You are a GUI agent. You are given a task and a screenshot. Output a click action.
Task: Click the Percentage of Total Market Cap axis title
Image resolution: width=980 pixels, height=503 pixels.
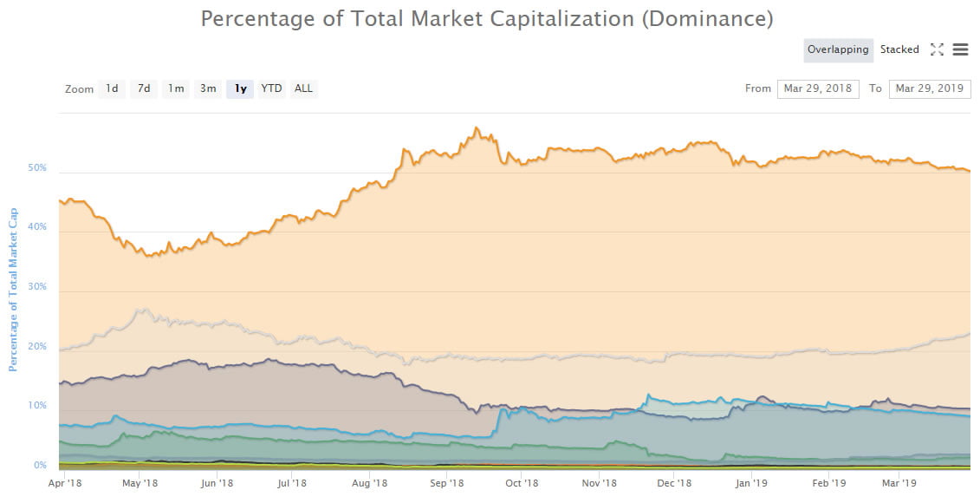click(12, 290)
